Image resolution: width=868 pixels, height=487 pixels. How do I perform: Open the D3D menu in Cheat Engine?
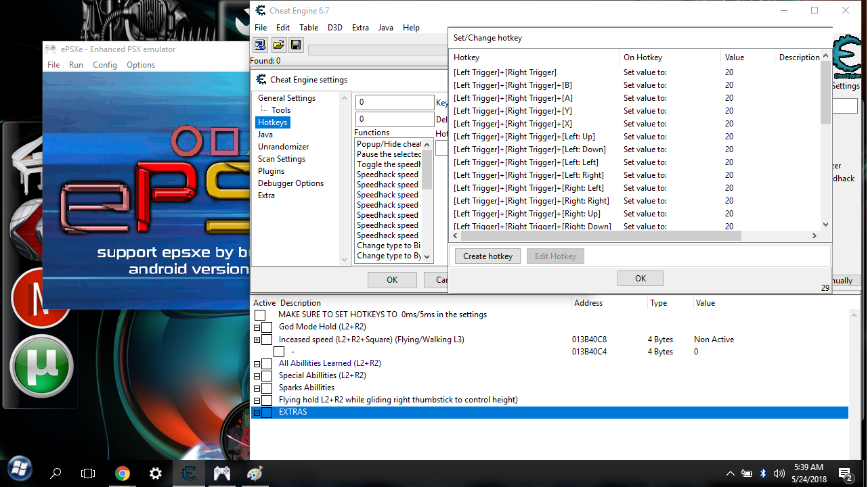pos(334,28)
